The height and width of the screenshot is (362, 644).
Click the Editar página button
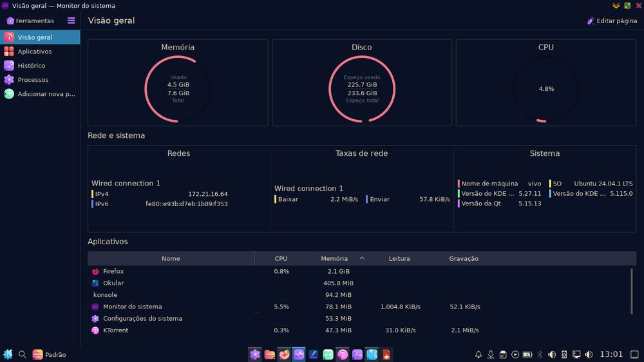612,21
